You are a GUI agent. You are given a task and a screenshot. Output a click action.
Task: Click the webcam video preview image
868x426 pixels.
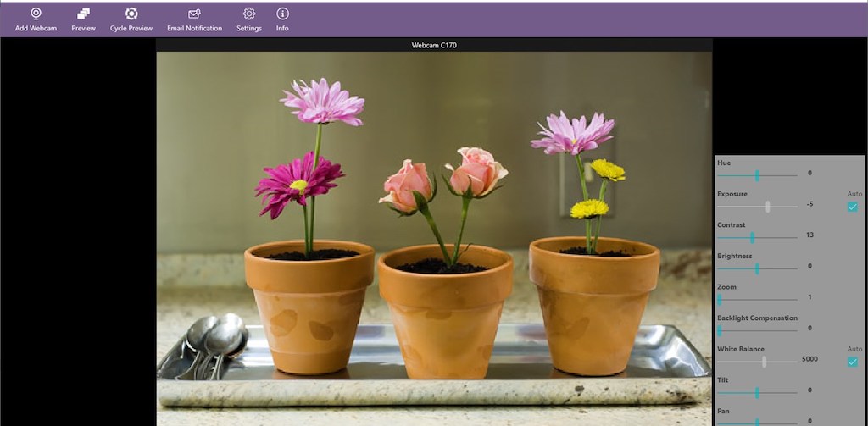(434, 237)
